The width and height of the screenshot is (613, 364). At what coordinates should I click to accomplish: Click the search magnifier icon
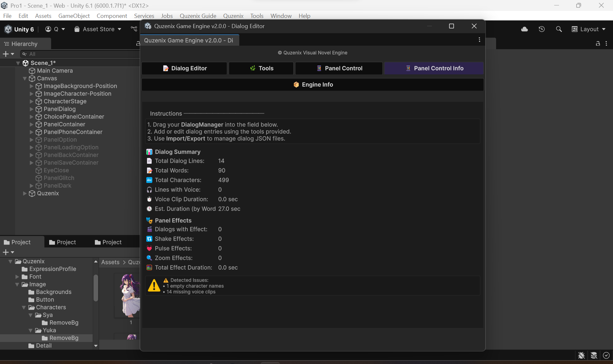click(x=559, y=29)
